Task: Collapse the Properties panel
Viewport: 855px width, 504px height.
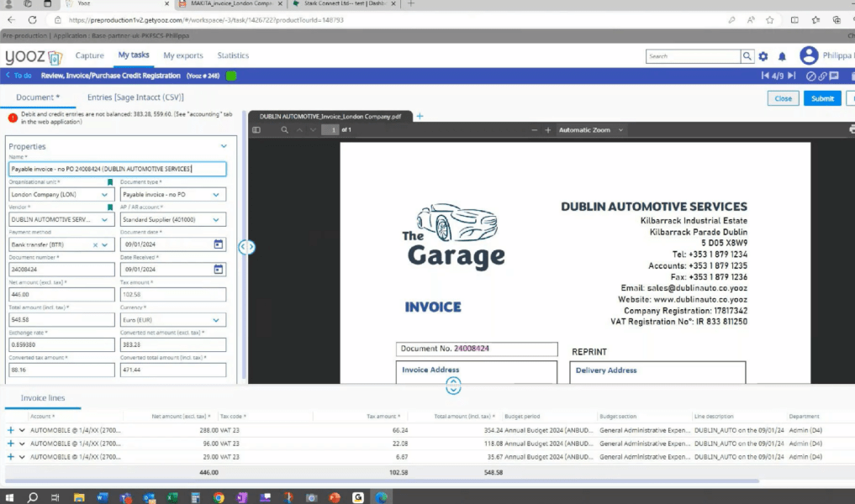Action: click(224, 146)
